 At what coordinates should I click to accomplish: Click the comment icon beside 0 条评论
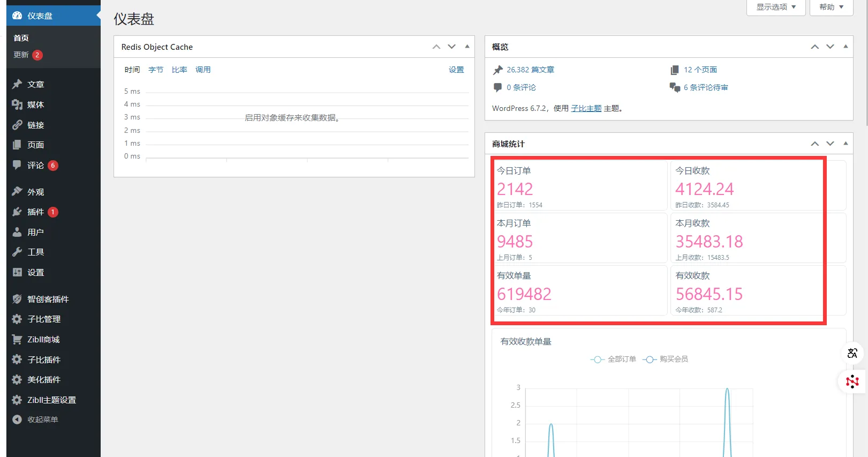click(498, 87)
